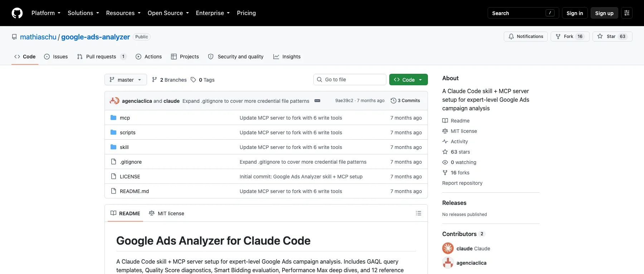The image size is (644, 274).
Task: Open the Insights tab
Action: (x=287, y=57)
